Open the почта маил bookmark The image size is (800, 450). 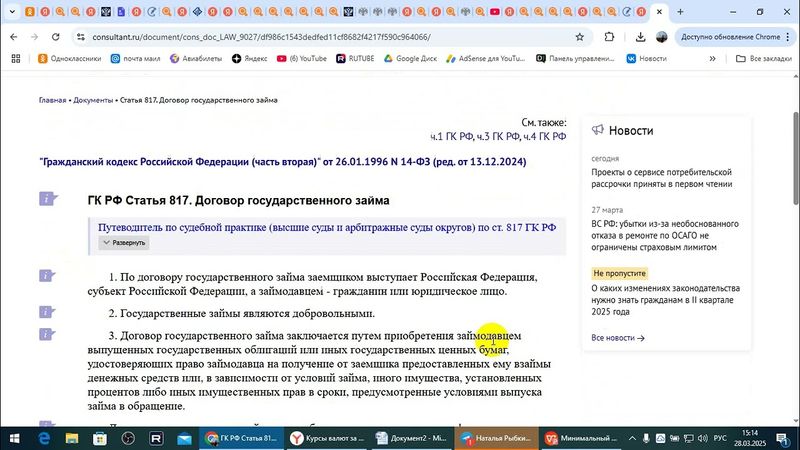pyautogui.click(x=135, y=59)
